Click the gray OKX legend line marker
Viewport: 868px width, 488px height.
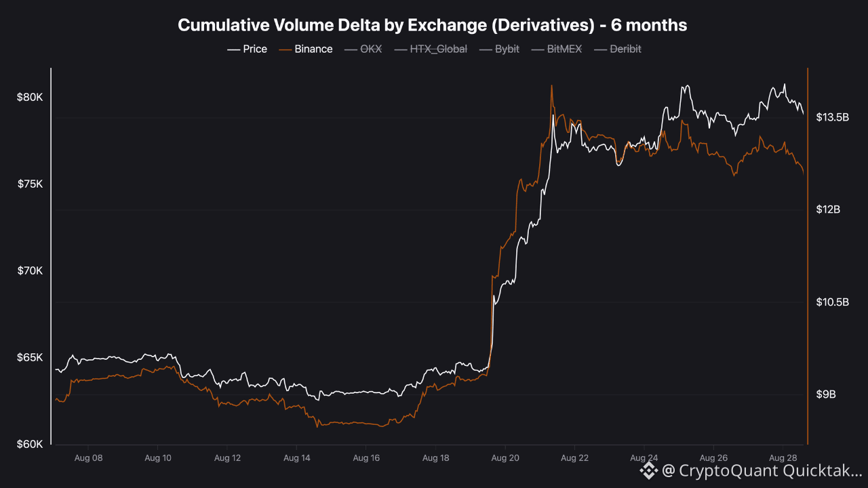click(x=351, y=49)
